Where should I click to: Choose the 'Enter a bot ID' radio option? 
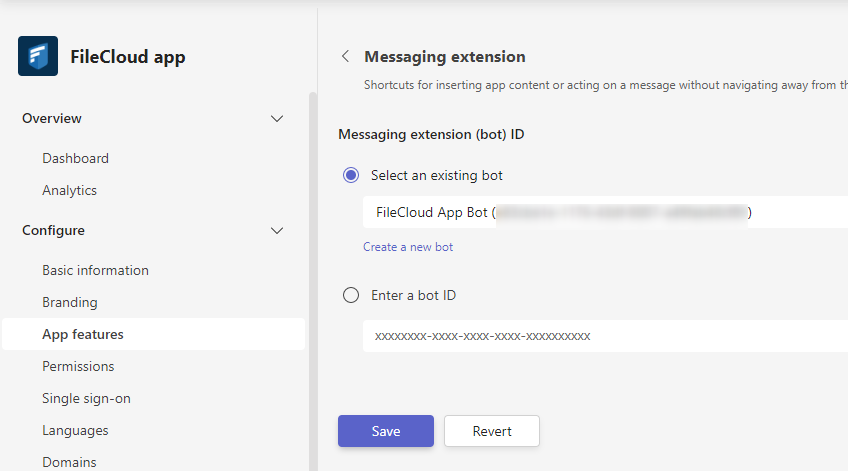pos(351,295)
